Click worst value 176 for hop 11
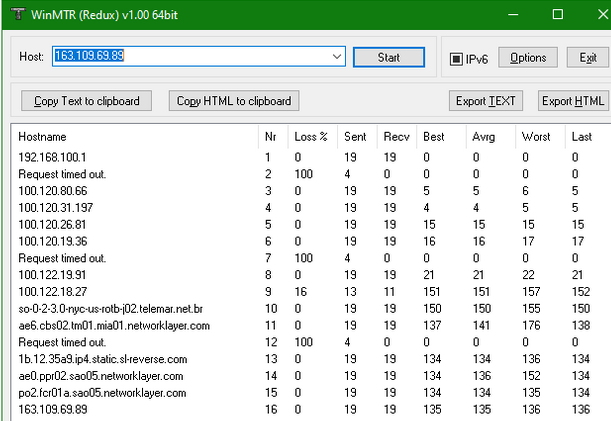The height and width of the screenshot is (421, 611). coord(531,325)
